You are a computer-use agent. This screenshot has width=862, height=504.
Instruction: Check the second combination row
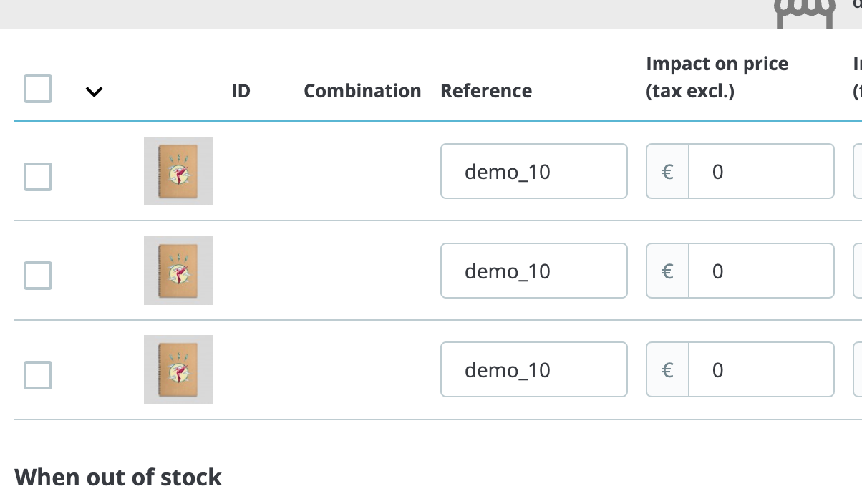[x=37, y=276]
